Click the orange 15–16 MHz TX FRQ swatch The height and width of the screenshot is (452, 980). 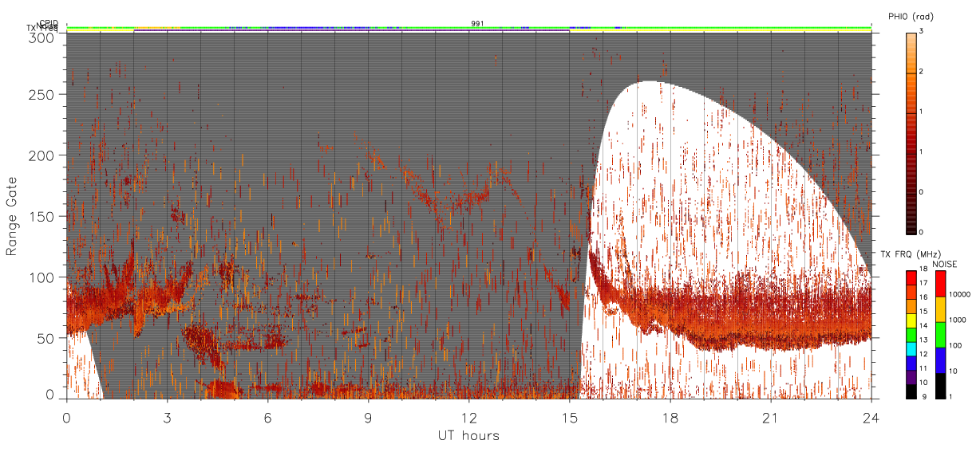point(911,306)
